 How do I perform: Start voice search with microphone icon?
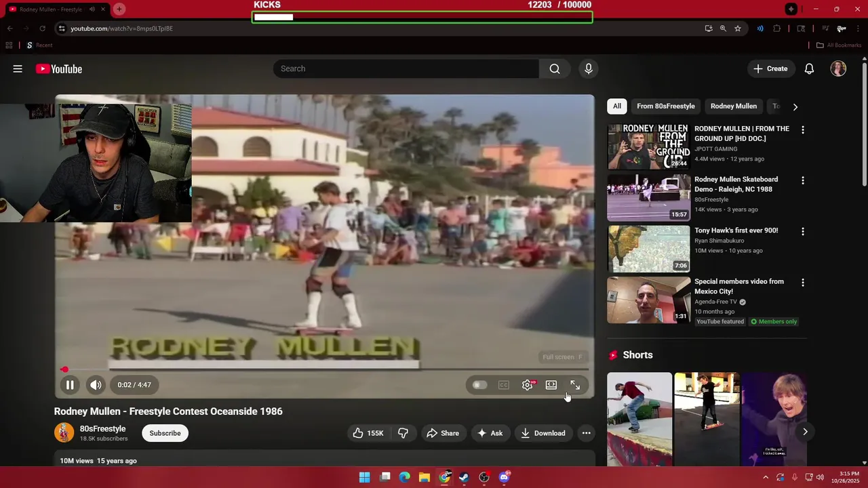tap(589, 68)
